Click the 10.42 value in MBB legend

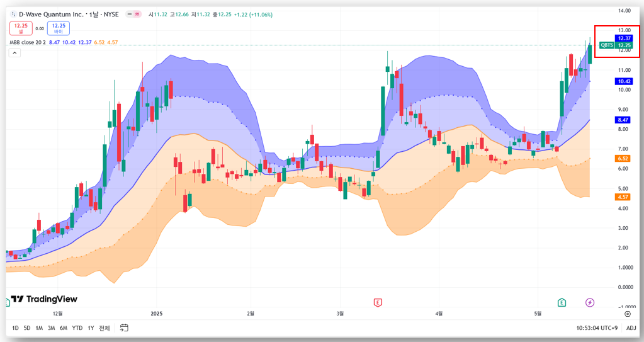(x=69, y=42)
